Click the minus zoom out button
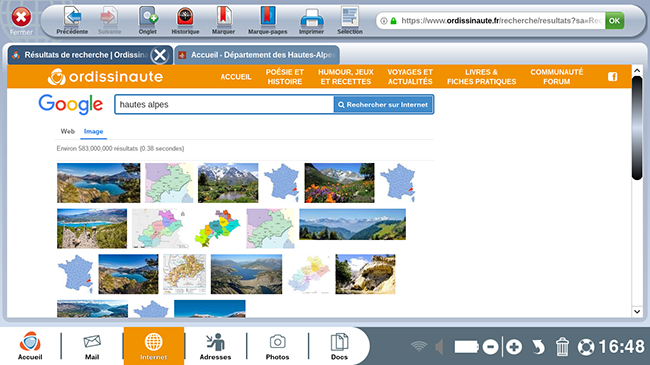650x365 pixels. 490,347
